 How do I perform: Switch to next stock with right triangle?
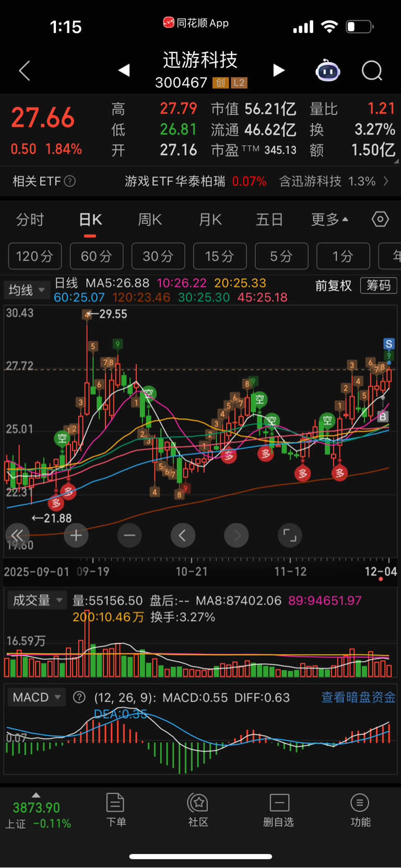tap(279, 70)
